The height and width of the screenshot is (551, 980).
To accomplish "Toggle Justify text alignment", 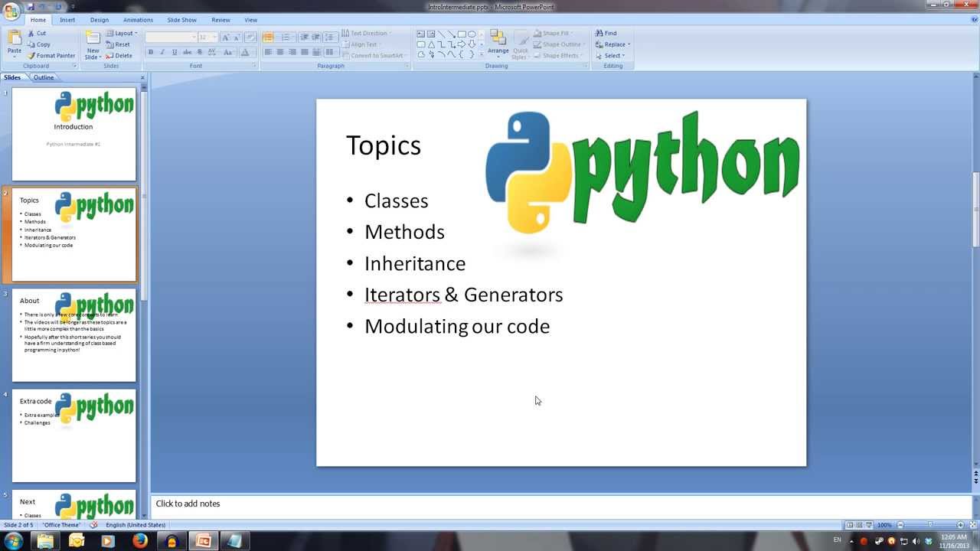I will point(305,52).
